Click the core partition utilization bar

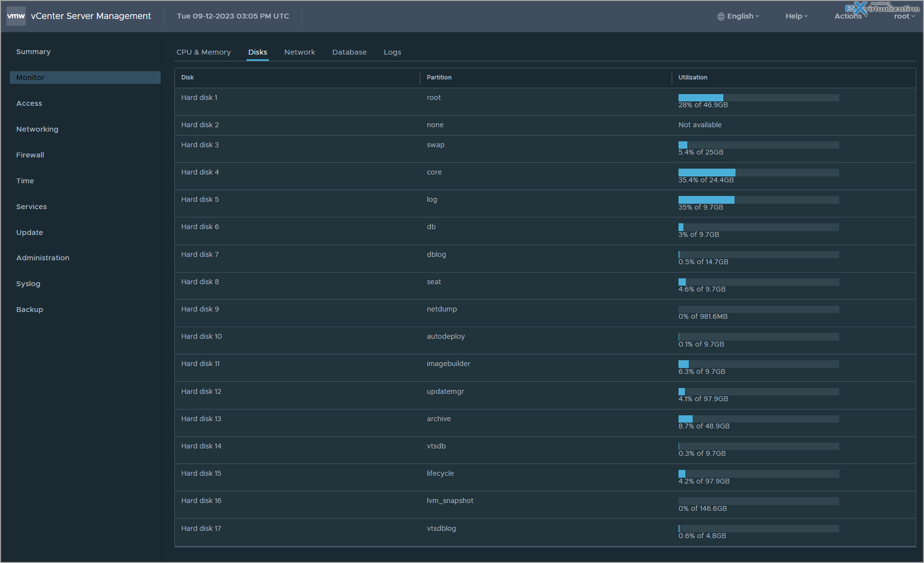(x=758, y=173)
